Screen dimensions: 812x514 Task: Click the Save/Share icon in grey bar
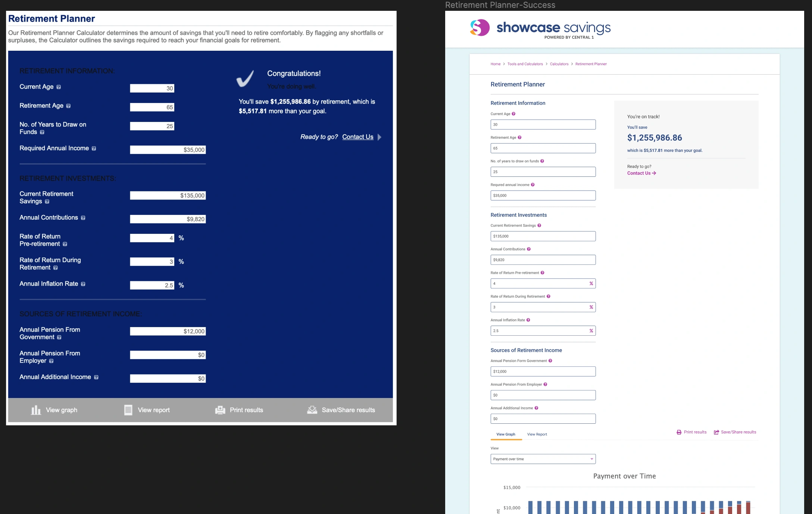pos(312,410)
